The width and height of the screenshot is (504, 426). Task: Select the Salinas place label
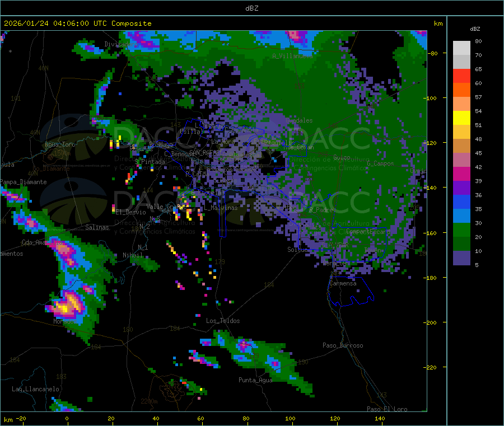97,227
